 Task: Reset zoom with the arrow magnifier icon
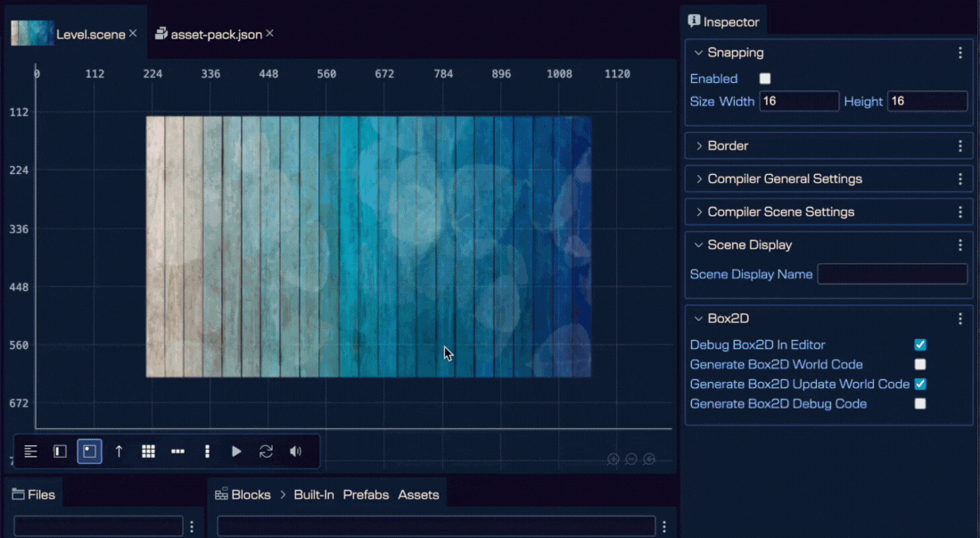click(649, 459)
